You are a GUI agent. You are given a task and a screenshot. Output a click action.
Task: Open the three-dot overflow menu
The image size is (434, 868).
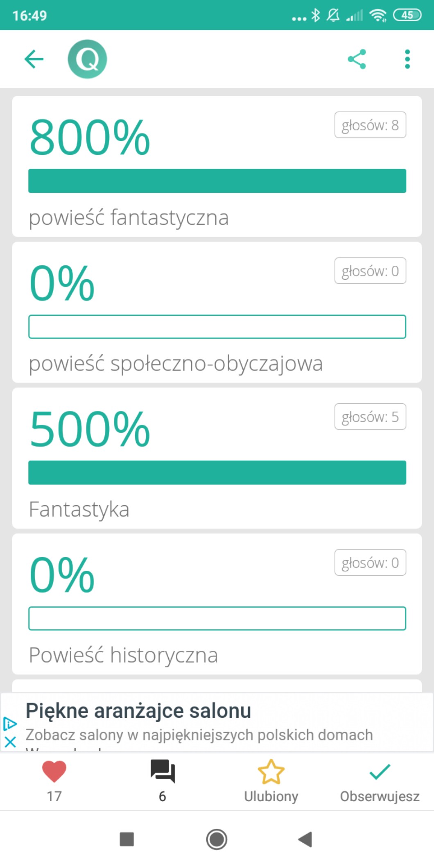click(x=407, y=59)
